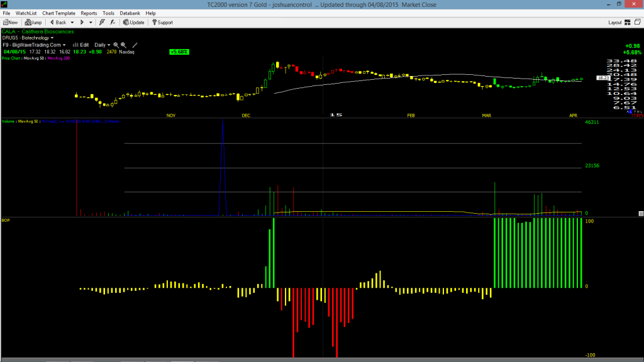Click the Layout label in toolbar
This screenshot has width=644, height=362.
[x=615, y=23]
